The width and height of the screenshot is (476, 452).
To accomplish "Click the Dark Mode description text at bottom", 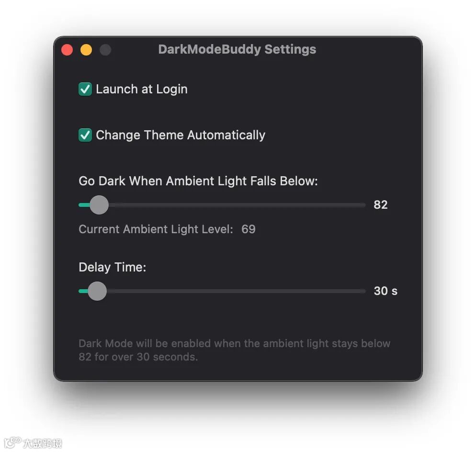I will 234,350.
